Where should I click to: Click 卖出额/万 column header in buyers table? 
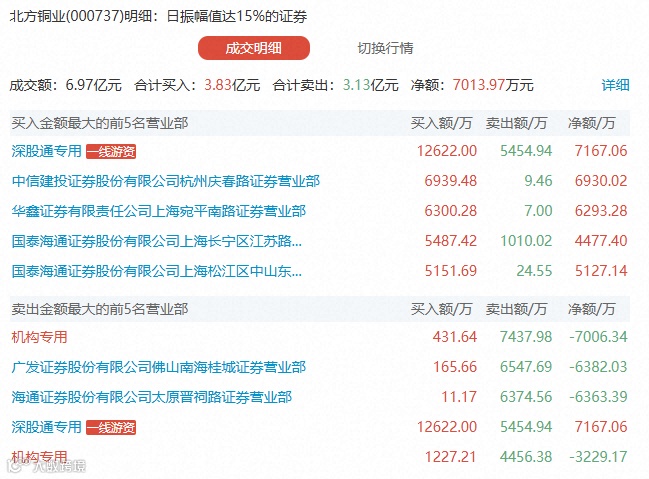516,123
